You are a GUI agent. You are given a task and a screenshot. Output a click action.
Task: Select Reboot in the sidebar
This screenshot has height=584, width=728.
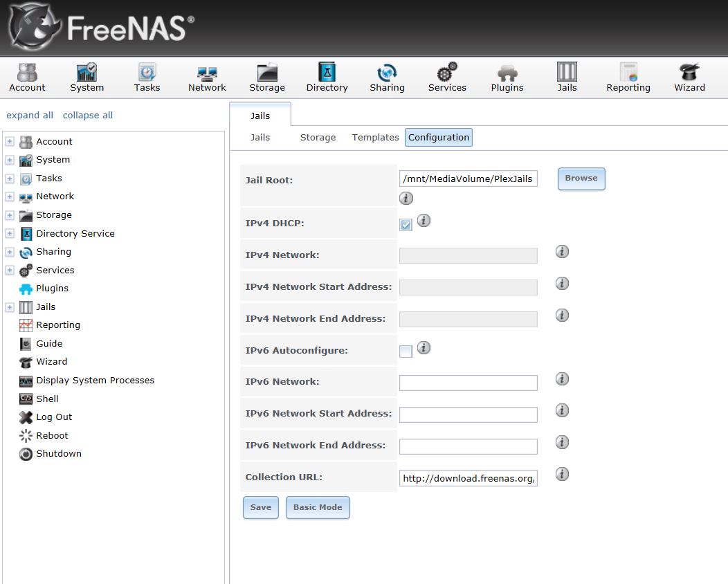point(52,435)
